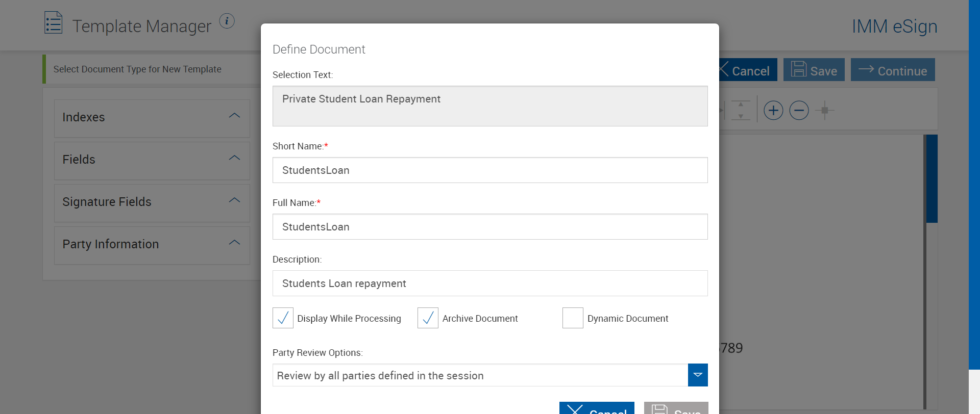
Task: Click the zoom out minus icon
Action: (x=799, y=111)
